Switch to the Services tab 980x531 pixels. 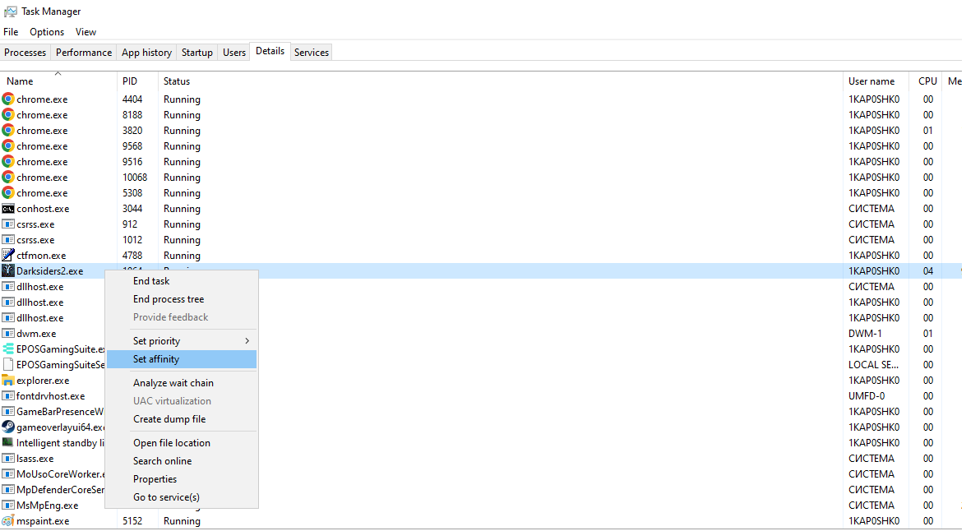tap(312, 53)
